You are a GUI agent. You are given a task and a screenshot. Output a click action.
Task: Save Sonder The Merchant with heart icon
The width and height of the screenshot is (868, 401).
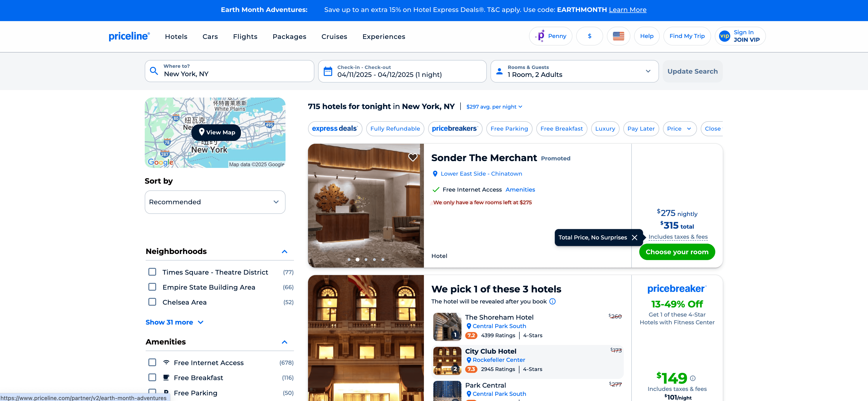(x=412, y=157)
